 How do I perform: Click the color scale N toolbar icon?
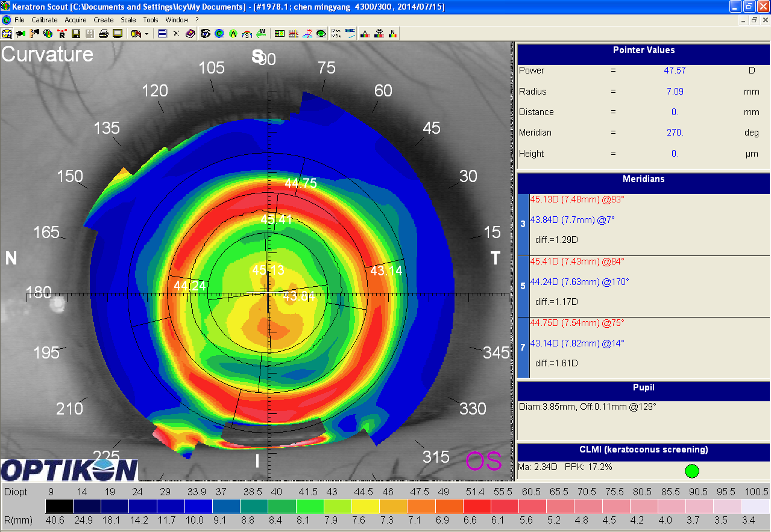[x=393, y=33]
